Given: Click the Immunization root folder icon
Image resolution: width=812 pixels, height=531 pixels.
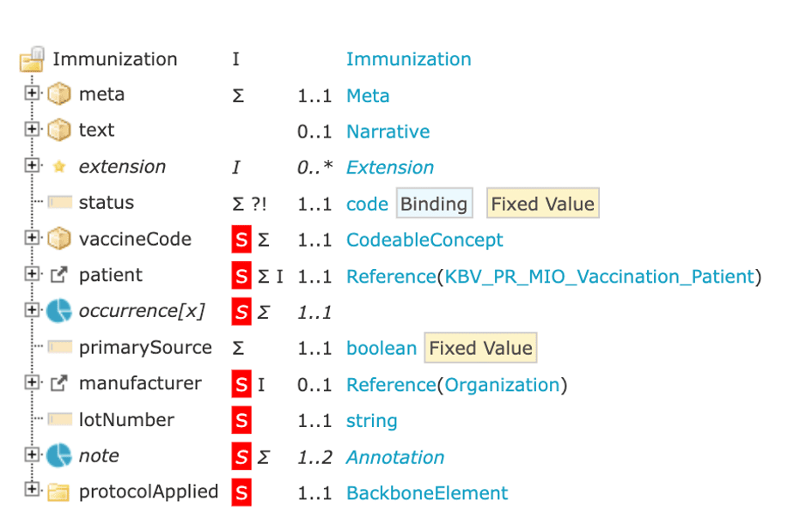Looking at the screenshot, I should point(32,58).
